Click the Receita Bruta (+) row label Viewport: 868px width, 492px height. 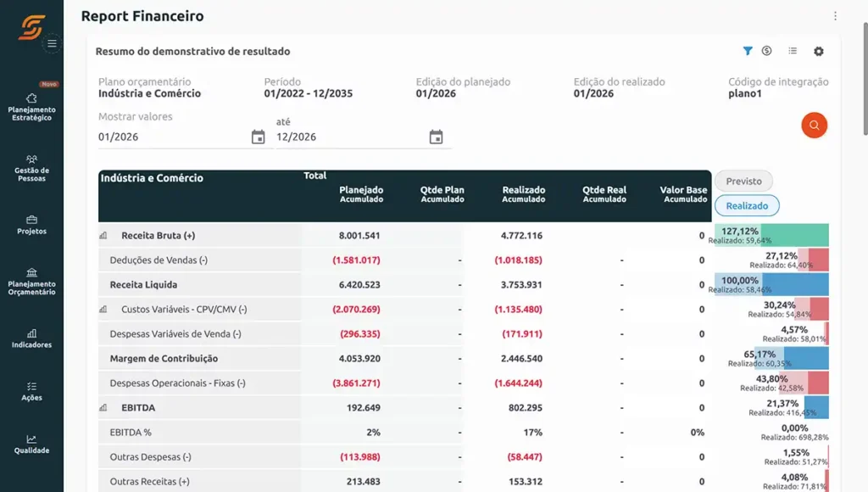(159, 236)
